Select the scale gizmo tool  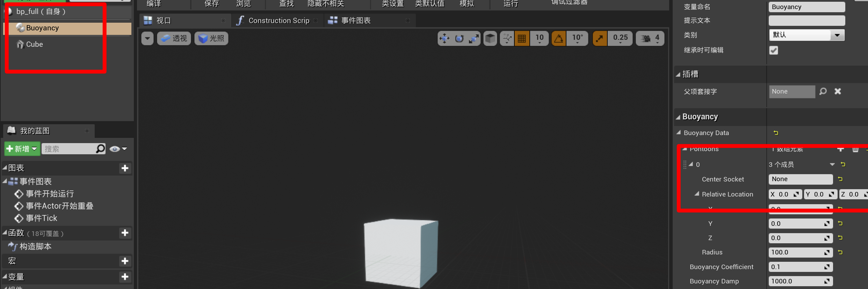474,38
